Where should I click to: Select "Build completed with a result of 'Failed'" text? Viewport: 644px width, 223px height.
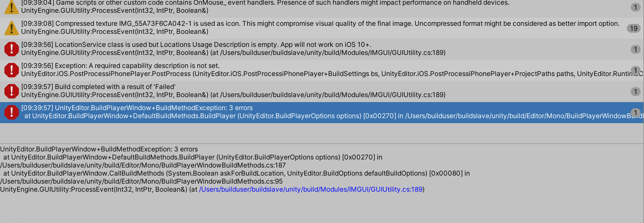(x=98, y=87)
